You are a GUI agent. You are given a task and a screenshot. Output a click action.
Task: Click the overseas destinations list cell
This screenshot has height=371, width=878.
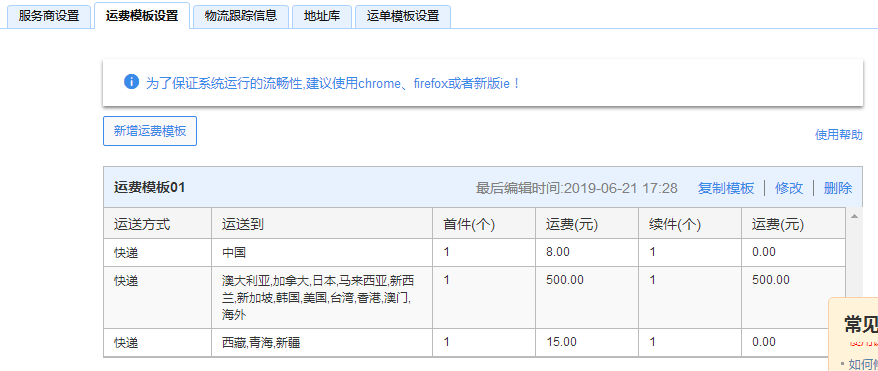coord(322,297)
